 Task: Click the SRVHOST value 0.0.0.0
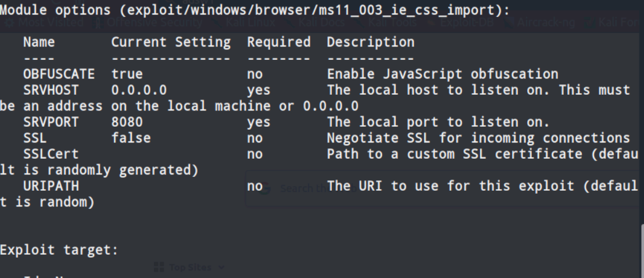point(139,90)
